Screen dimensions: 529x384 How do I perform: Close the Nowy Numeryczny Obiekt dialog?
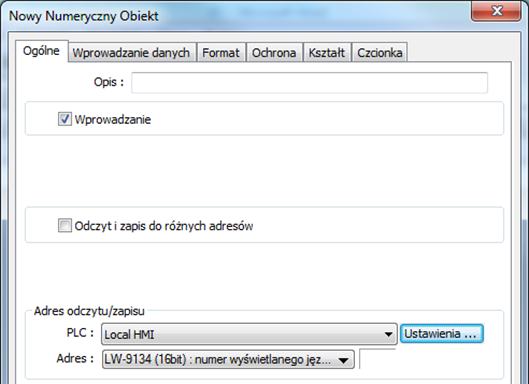(496, 11)
